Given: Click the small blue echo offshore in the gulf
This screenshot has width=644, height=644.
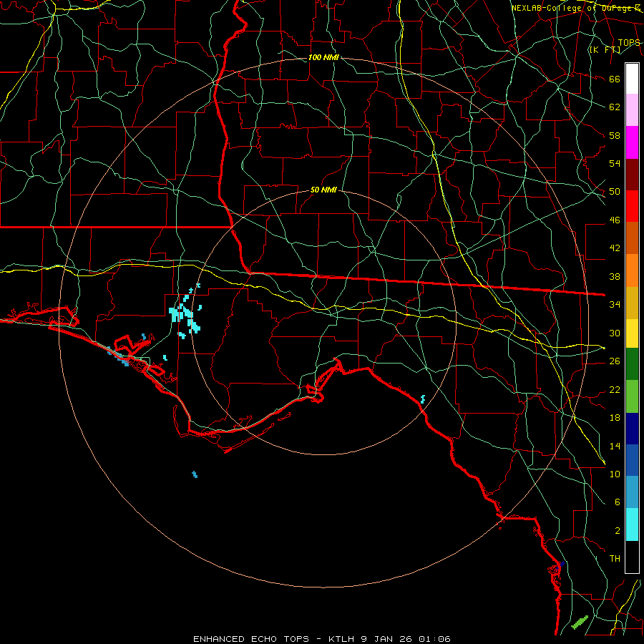Looking at the screenshot, I should click(x=195, y=474).
